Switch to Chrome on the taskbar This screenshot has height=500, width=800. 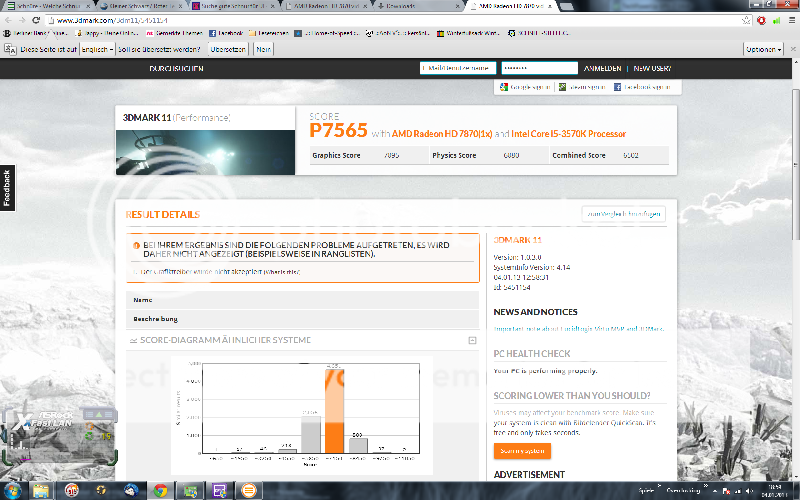(x=160, y=491)
